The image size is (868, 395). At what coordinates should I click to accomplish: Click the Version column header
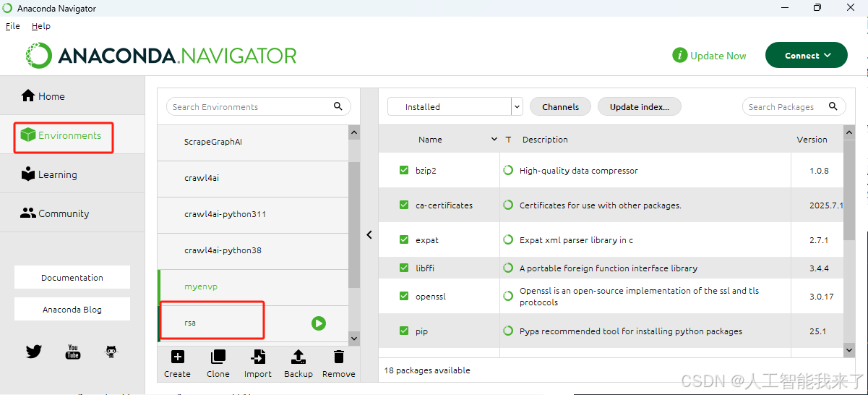(812, 140)
